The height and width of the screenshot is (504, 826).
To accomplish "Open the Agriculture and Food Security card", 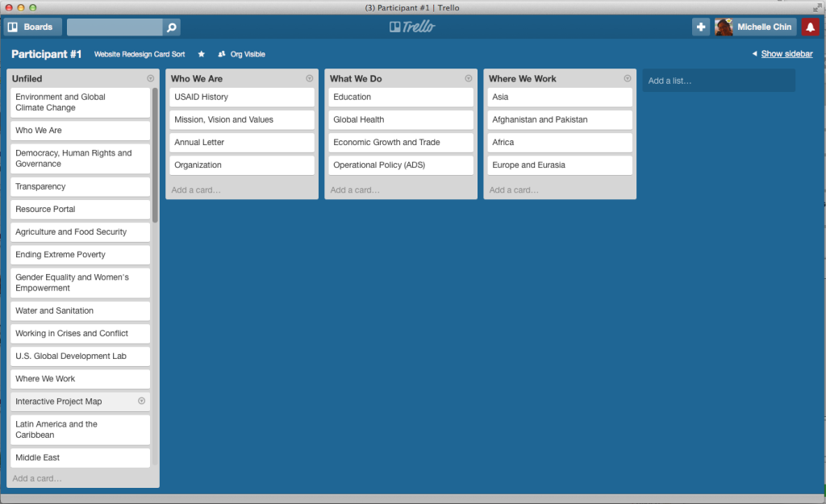I will point(80,231).
